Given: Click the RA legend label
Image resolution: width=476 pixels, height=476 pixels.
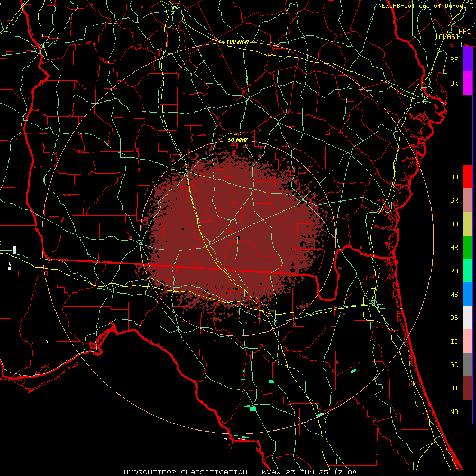Looking at the screenshot, I should tap(454, 271).
